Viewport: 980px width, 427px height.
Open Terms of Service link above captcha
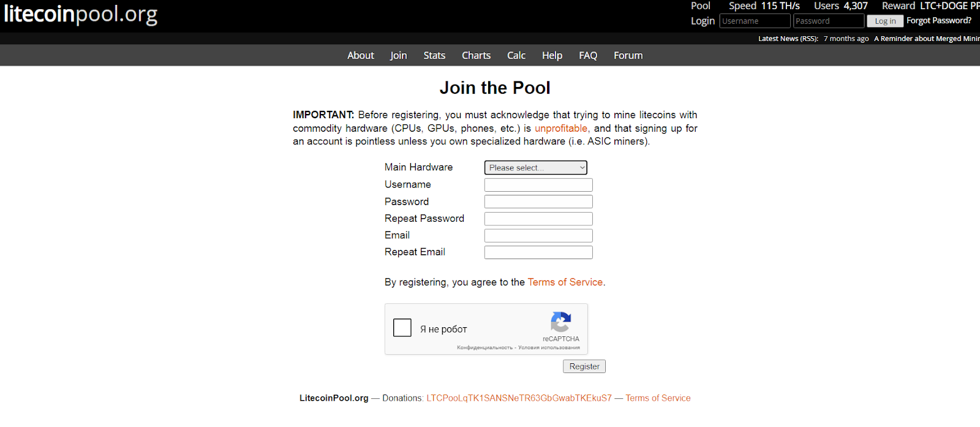565,282
